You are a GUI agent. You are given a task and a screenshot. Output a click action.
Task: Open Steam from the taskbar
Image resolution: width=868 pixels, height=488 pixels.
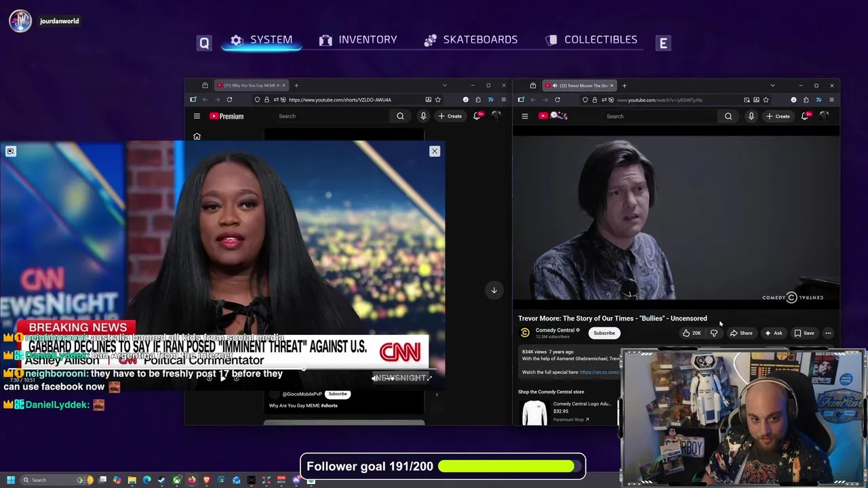coord(162,480)
